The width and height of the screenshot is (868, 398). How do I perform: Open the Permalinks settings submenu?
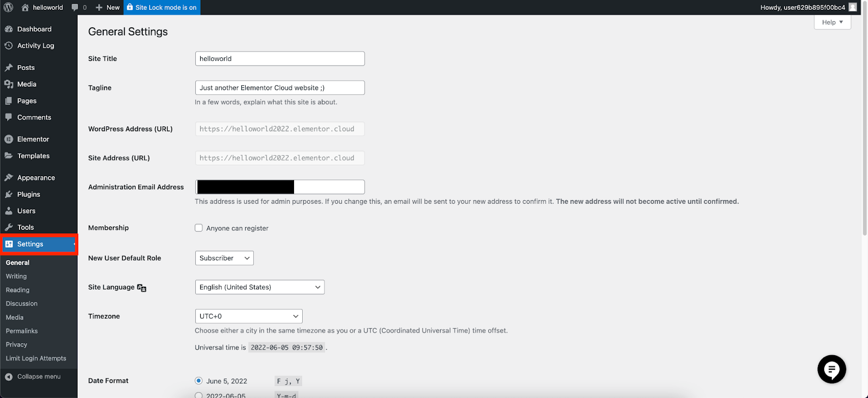point(22,331)
